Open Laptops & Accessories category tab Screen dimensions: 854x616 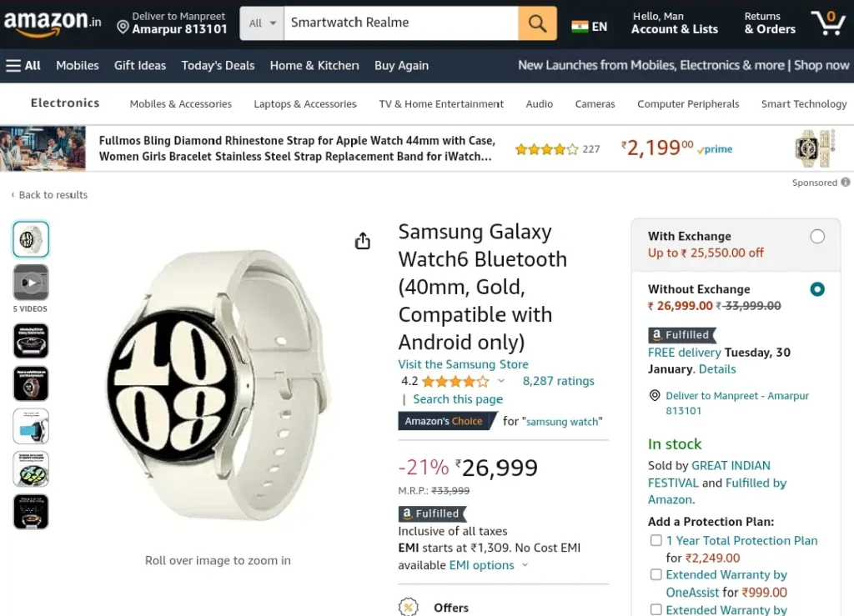tap(305, 104)
